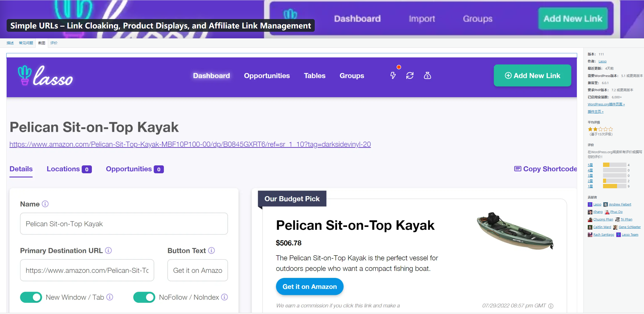Screen dimensions: 644x314
Task: Open the lightning bolt notifications icon
Action: pyautogui.click(x=393, y=75)
